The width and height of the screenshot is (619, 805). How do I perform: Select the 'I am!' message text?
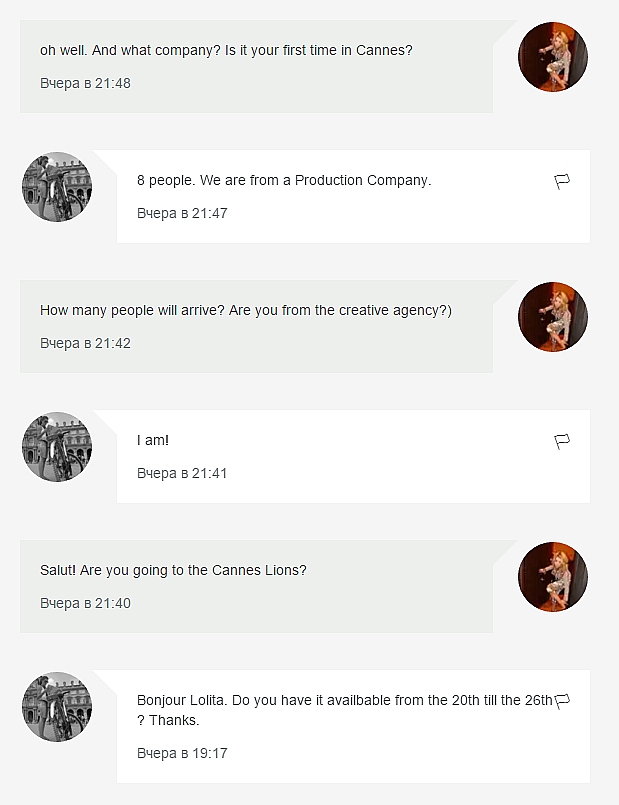(x=153, y=440)
